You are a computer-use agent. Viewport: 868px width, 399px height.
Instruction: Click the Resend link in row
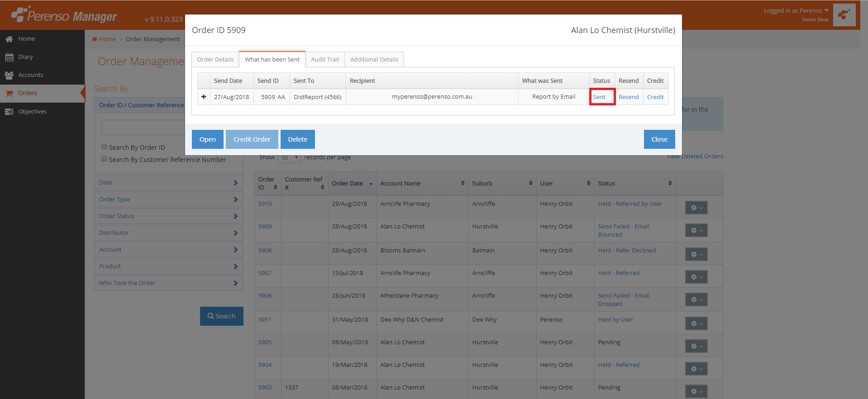(629, 97)
